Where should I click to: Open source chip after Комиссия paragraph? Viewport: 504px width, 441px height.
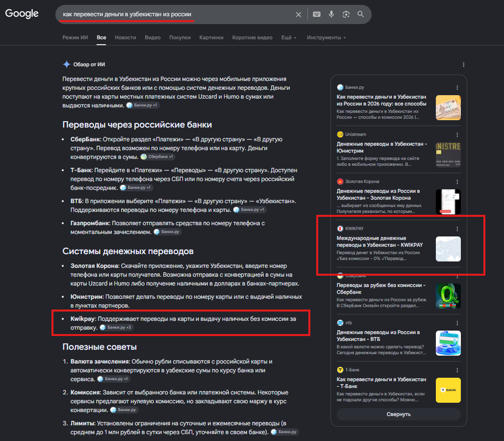(124, 410)
